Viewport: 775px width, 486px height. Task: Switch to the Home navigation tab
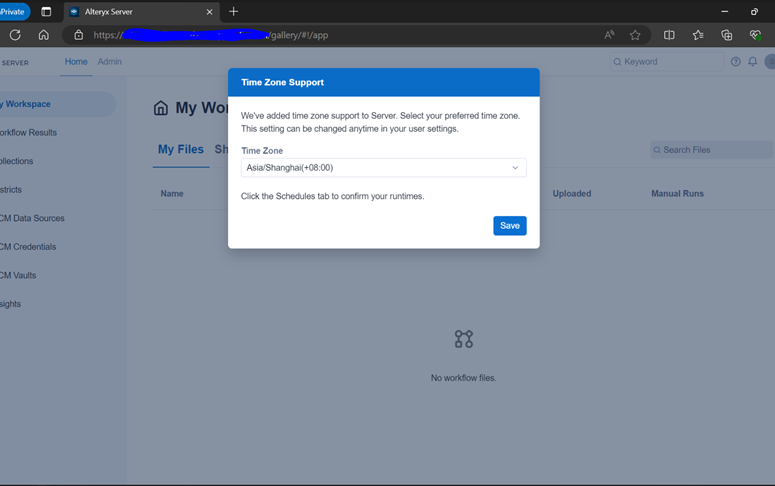[x=76, y=62]
